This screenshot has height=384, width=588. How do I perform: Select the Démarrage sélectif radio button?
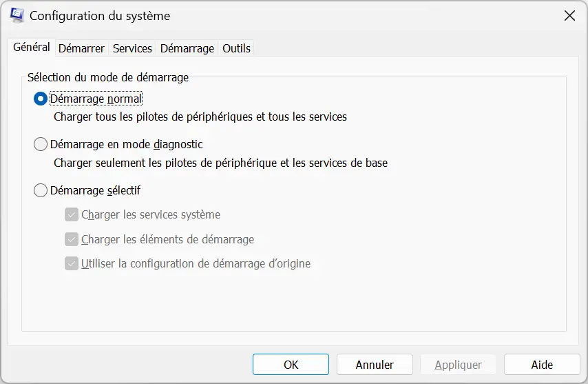(x=40, y=190)
